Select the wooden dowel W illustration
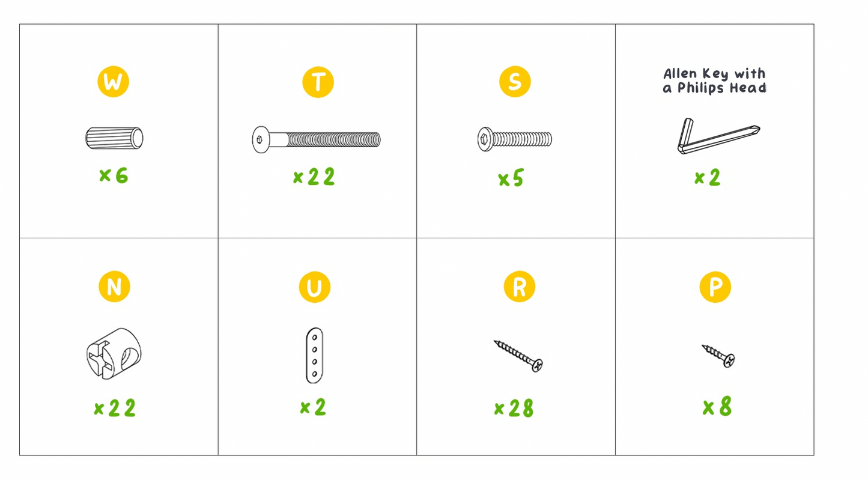 click(114, 138)
